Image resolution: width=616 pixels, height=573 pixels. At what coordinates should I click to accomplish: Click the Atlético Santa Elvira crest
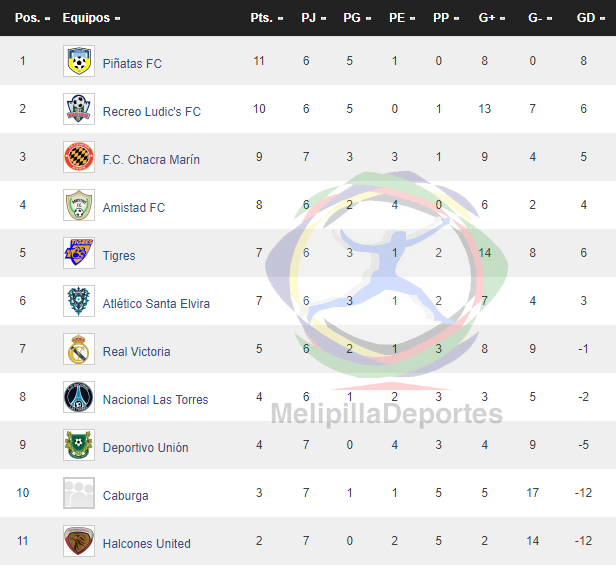pyautogui.click(x=79, y=301)
